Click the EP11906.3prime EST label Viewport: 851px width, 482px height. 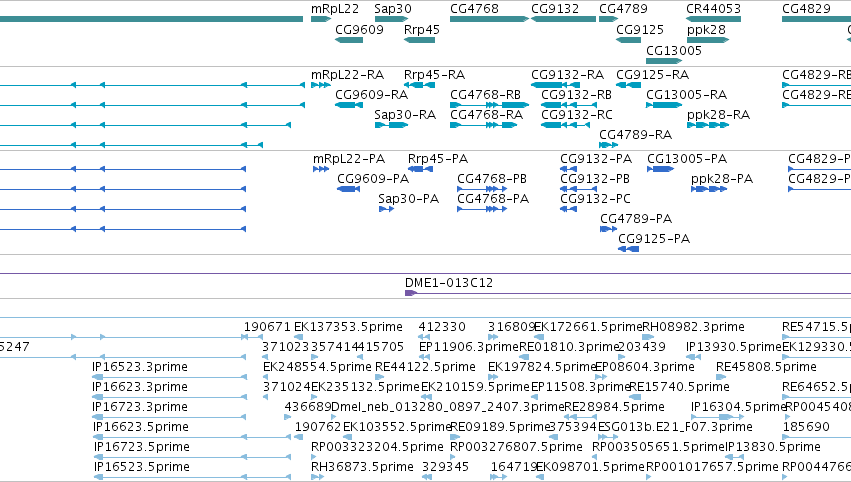469,346
